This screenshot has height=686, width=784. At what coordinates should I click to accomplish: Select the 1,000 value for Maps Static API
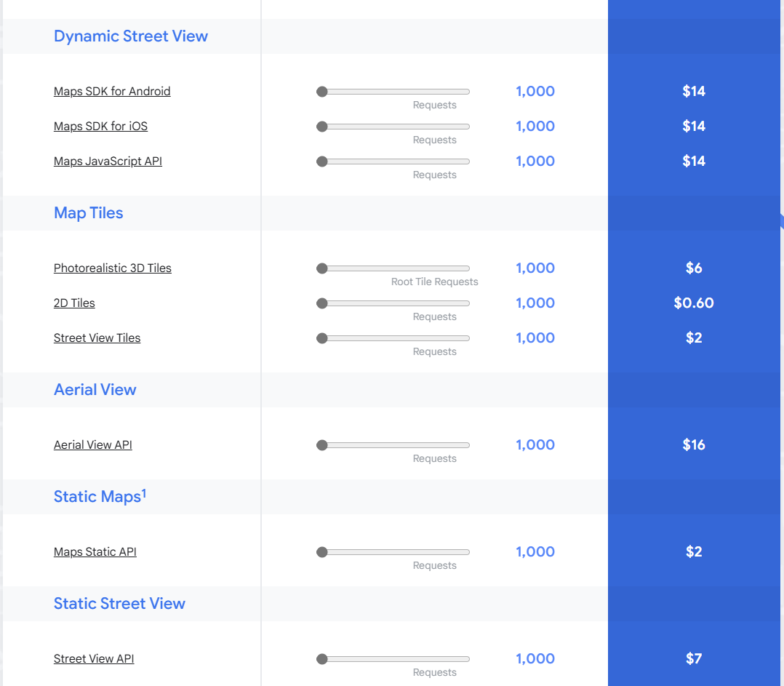(535, 551)
